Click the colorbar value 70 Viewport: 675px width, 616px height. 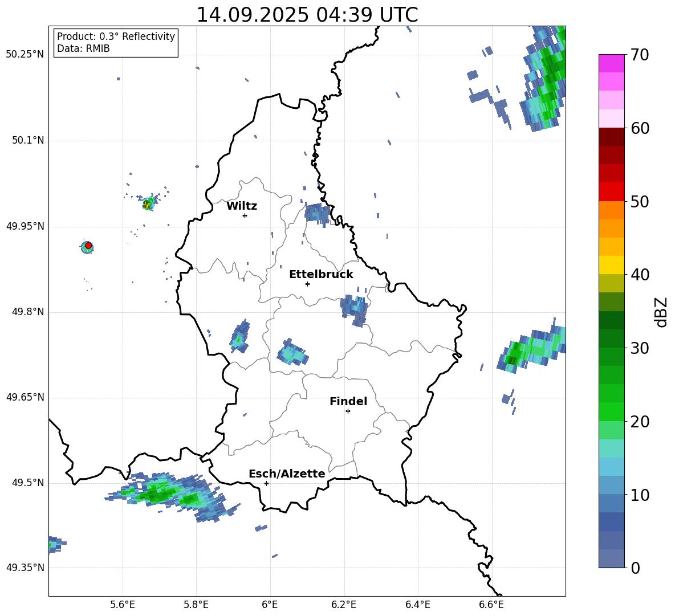[x=640, y=55]
